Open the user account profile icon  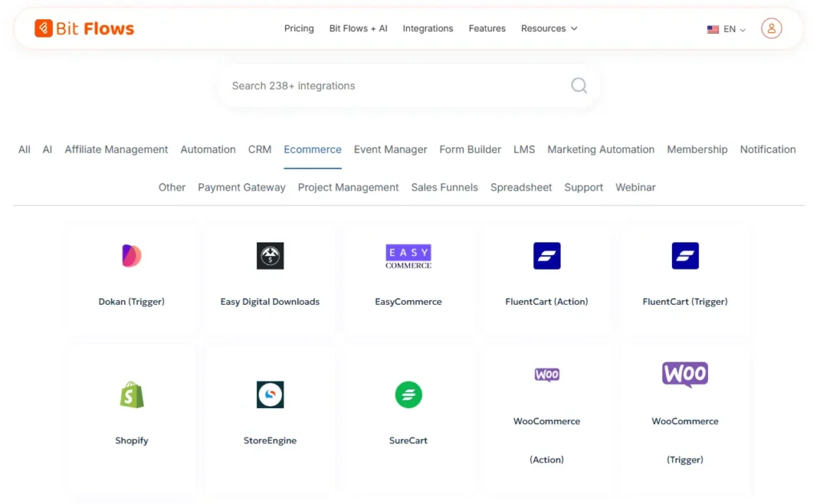coord(771,28)
